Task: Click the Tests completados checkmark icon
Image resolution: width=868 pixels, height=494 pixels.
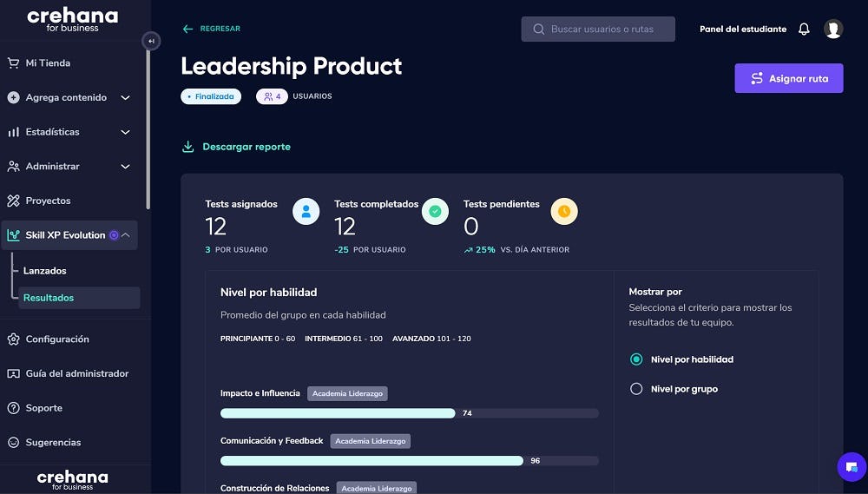Action: [435, 211]
